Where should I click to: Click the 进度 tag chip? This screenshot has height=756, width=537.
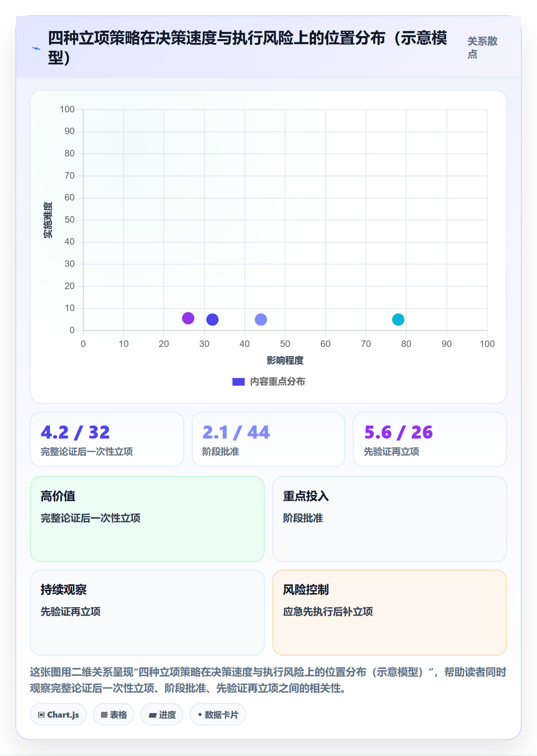(x=162, y=715)
